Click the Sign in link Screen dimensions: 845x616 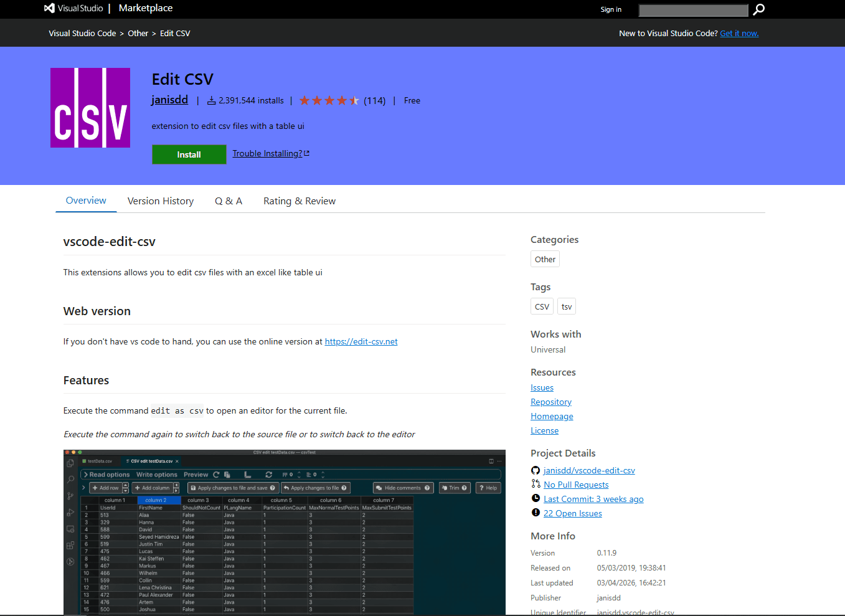coord(611,9)
